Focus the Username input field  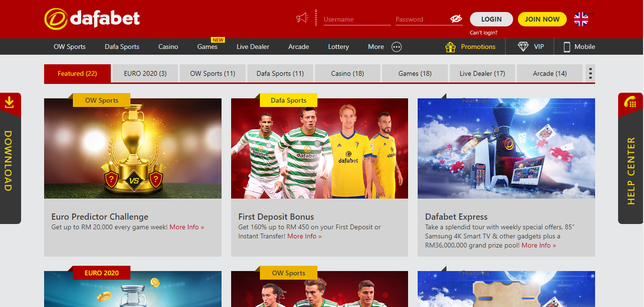(357, 19)
